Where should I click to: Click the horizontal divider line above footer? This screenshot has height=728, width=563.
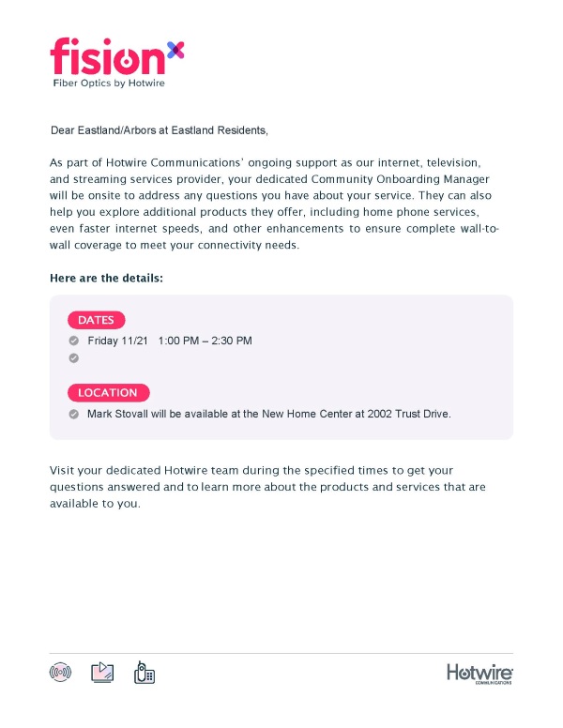(x=281, y=653)
